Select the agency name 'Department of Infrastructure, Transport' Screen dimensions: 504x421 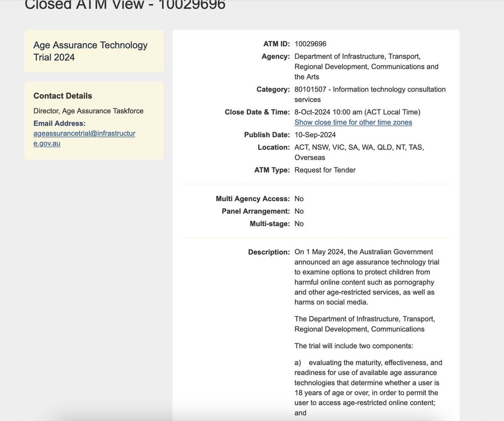(357, 56)
